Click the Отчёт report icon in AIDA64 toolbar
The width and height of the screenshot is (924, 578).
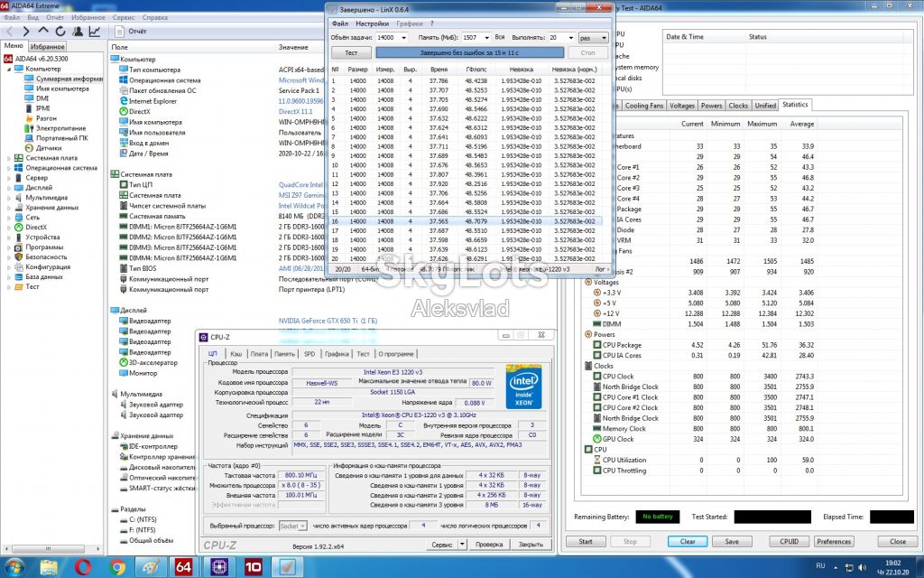(120, 32)
